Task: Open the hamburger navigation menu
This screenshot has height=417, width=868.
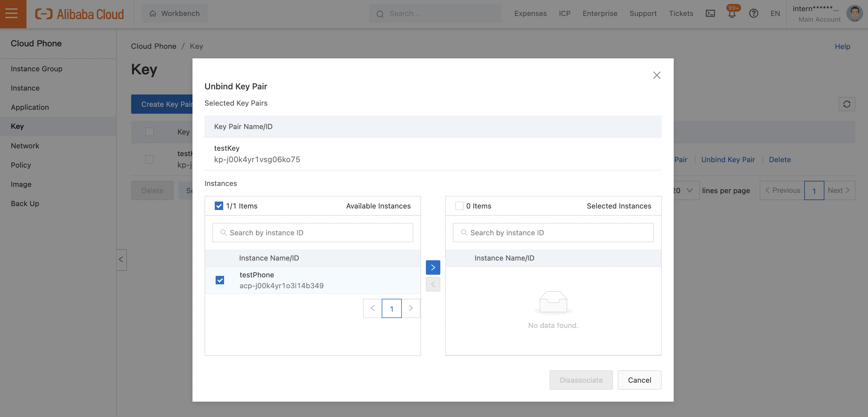Action: 13,14
